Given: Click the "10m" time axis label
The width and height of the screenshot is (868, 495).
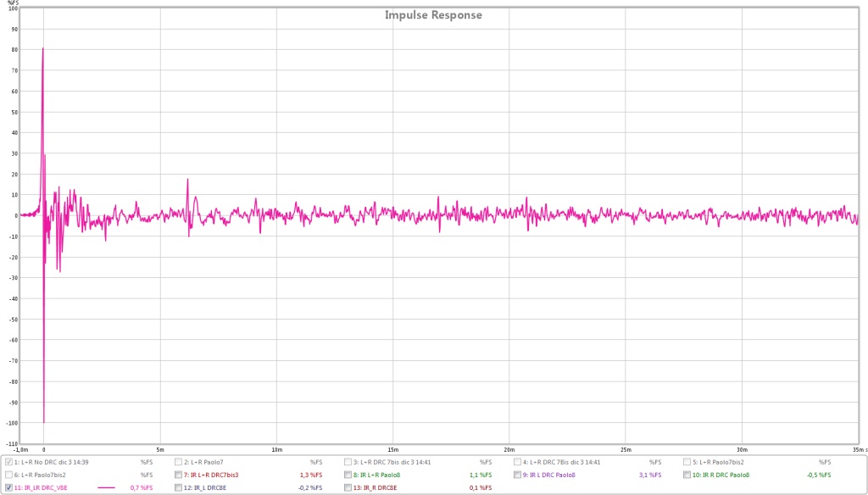Looking at the screenshot, I should tap(277, 449).
